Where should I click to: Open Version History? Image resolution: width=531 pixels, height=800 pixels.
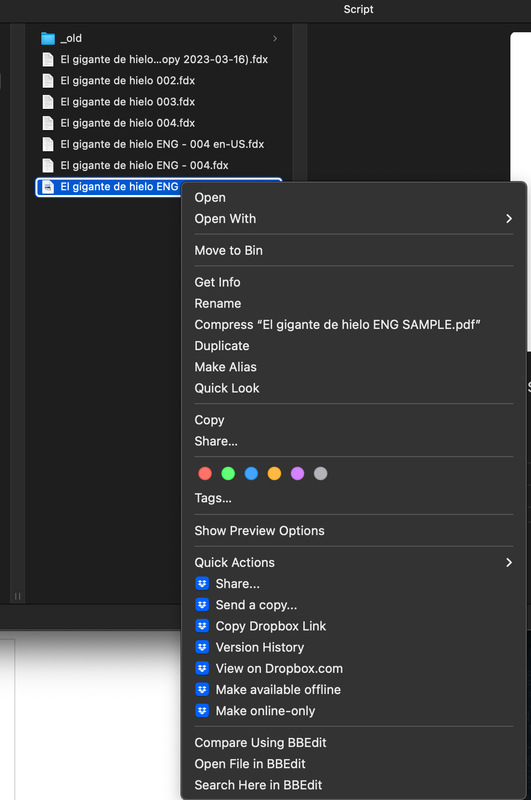(260, 647)
